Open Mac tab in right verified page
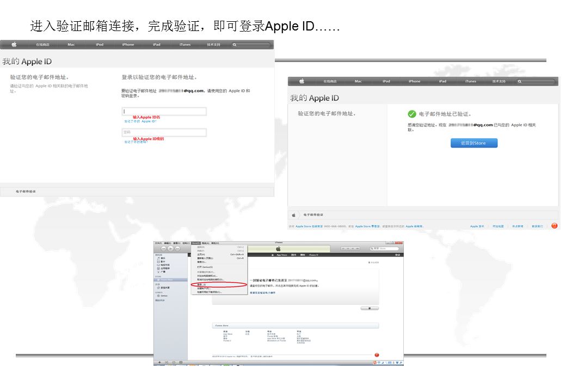Viewport: 566px width, 392px height. click(x=358, y=81)
